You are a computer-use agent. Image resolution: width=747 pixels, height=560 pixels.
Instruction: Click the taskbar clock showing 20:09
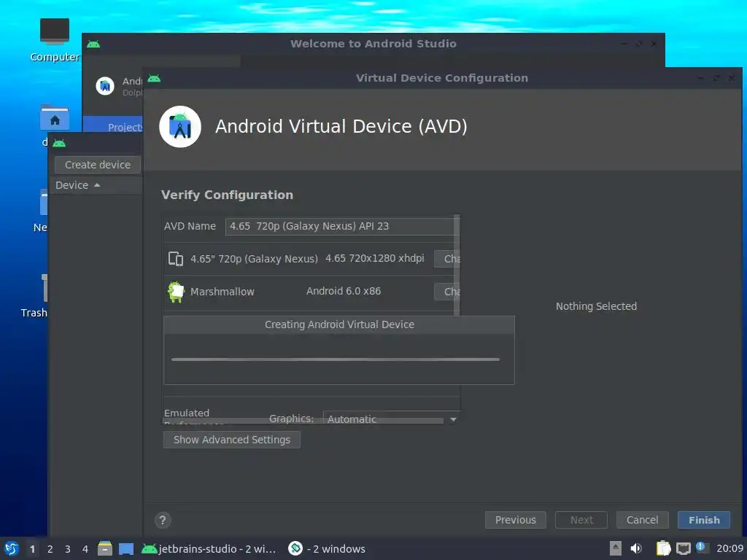[x=729, y=548]
